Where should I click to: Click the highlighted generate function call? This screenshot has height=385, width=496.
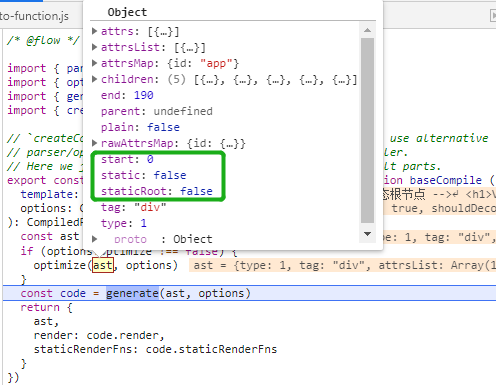point(132,293)
